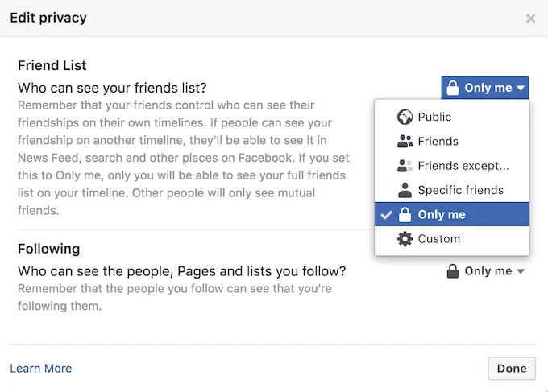Click the lock icon in Only me option
Image resolution: width=548 pixels, height=392 pixels.
pyautogui.click(x=405, y=215)
